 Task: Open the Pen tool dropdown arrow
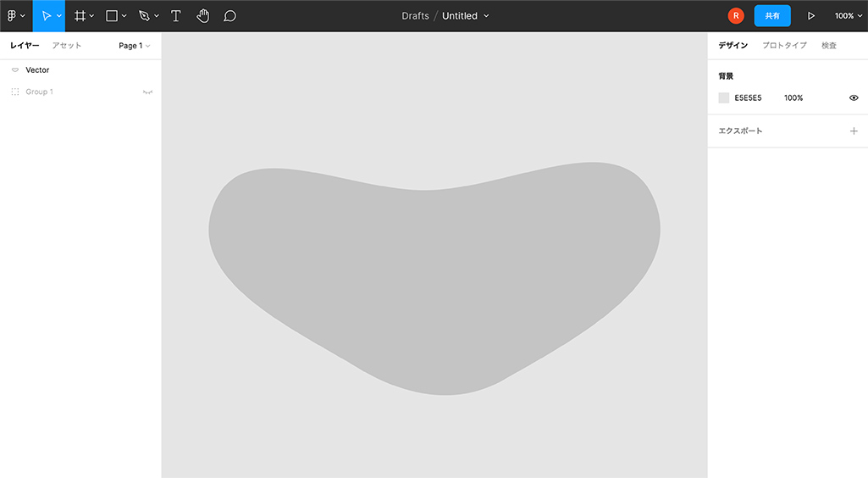click(x=157, y=16)
